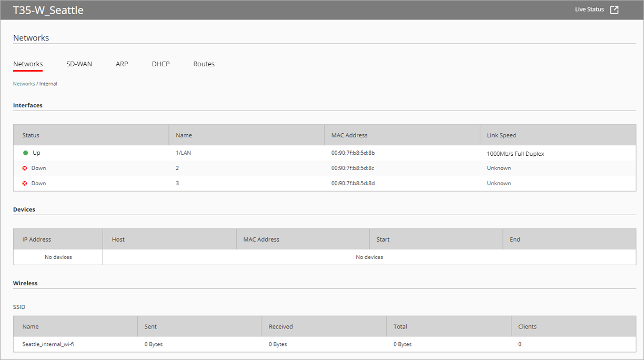Image resolution: width=644 pixels, height=360 pixels.
Task: Switch to the SD-WAN tab
Action: 79,64
